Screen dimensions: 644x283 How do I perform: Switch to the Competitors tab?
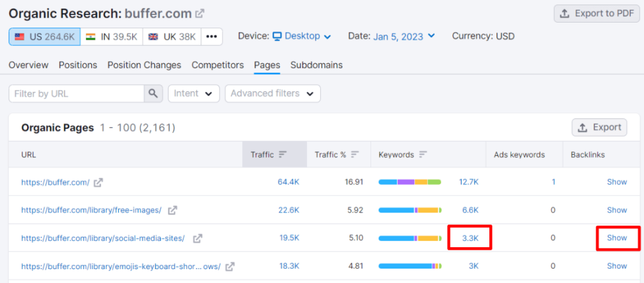pyautogui.click(x=218, y=65)
